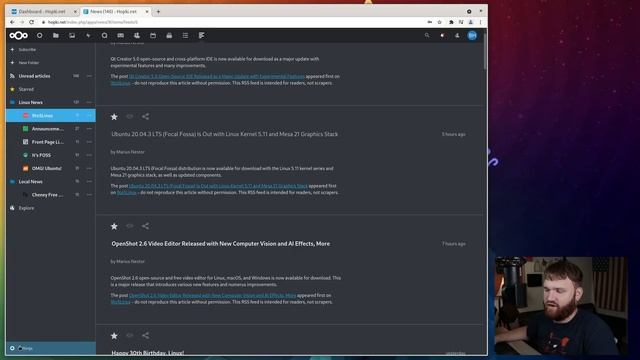Image resolution: width=640 pixels, height=360 pixels.
Task: Open the three-dot menu for Linux News folder
Action: click(89, 102)
